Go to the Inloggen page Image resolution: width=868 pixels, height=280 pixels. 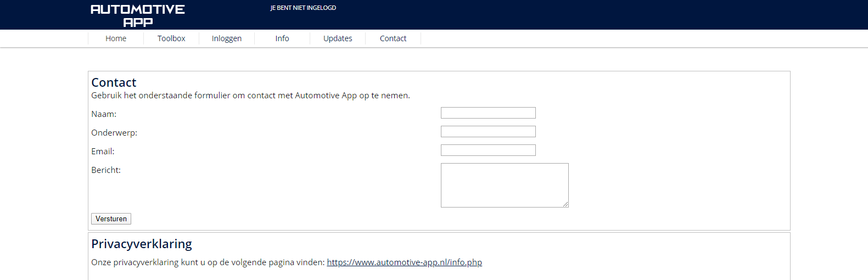coord(227,38)
